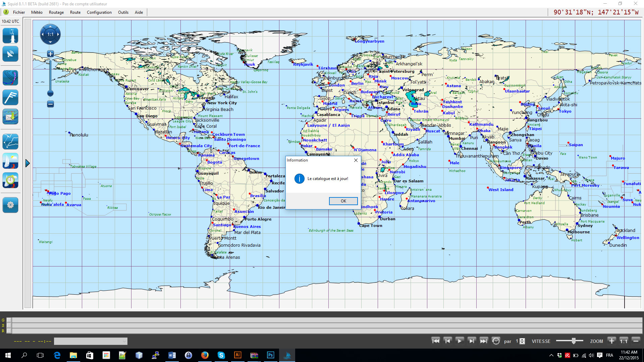Zoom out with map minus button

click(50, 104)
